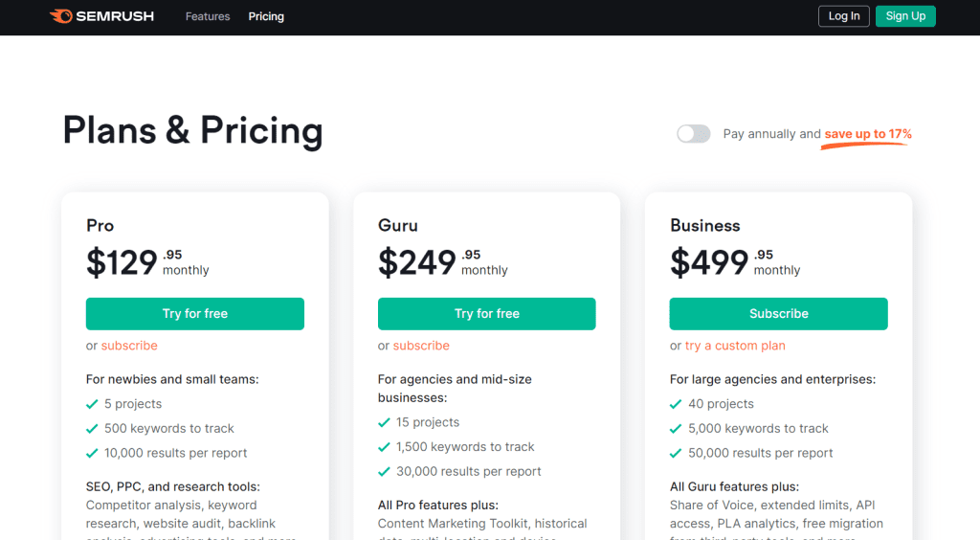Click '50,000 results per report' text

[761, 453]
